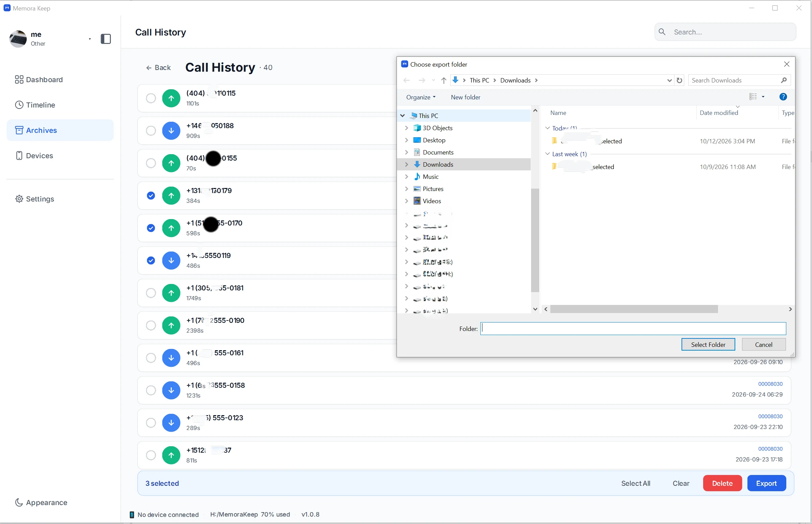This screenshot has height=524, width=812.
Task: Click the Folder name input field
Action: point(633,329)
